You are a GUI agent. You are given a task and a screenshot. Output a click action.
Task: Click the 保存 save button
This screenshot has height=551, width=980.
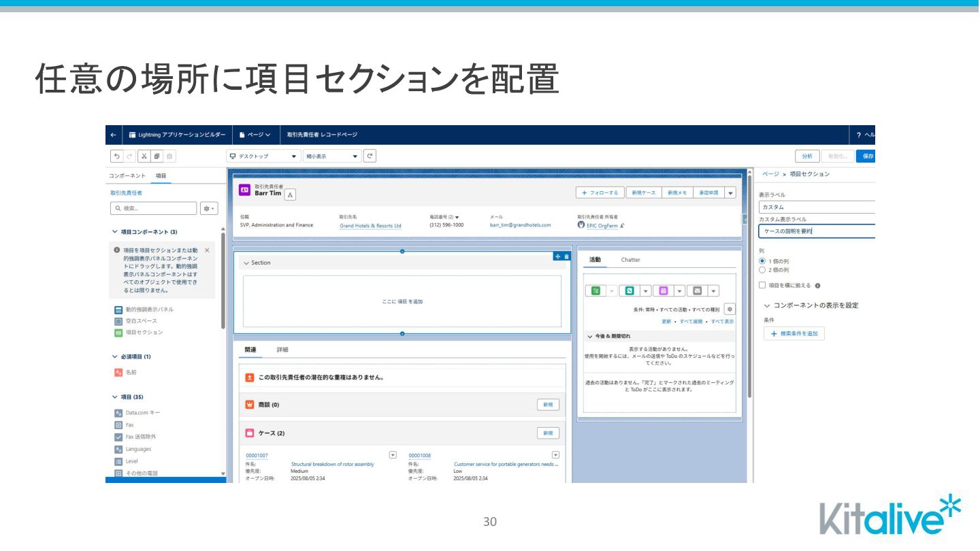pyautogui.click(x=867, y=156)
